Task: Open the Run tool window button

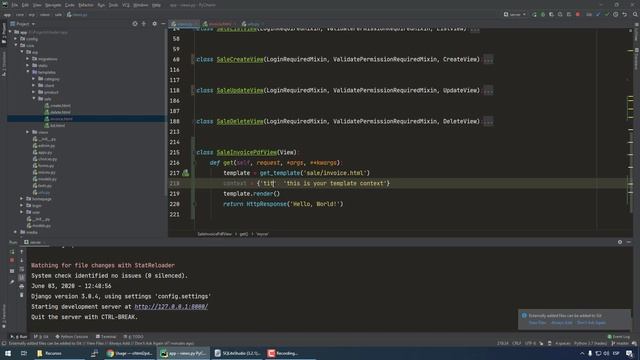Action: 19,337
